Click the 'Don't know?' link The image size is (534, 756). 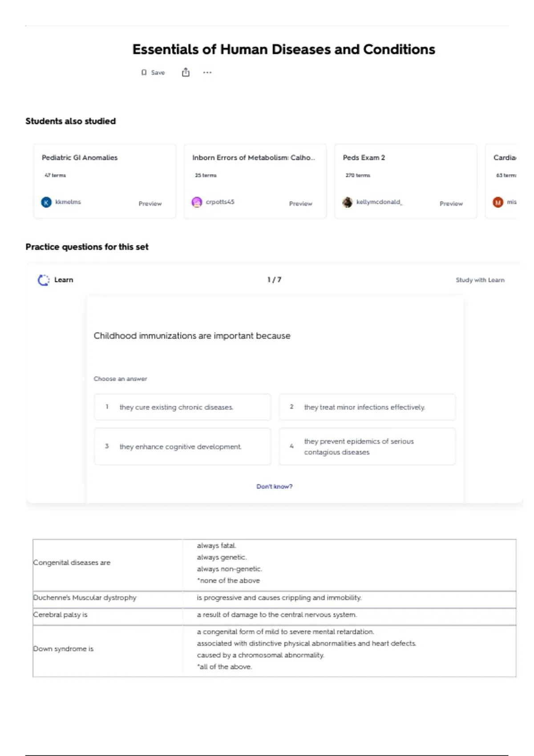click(274, 487)
